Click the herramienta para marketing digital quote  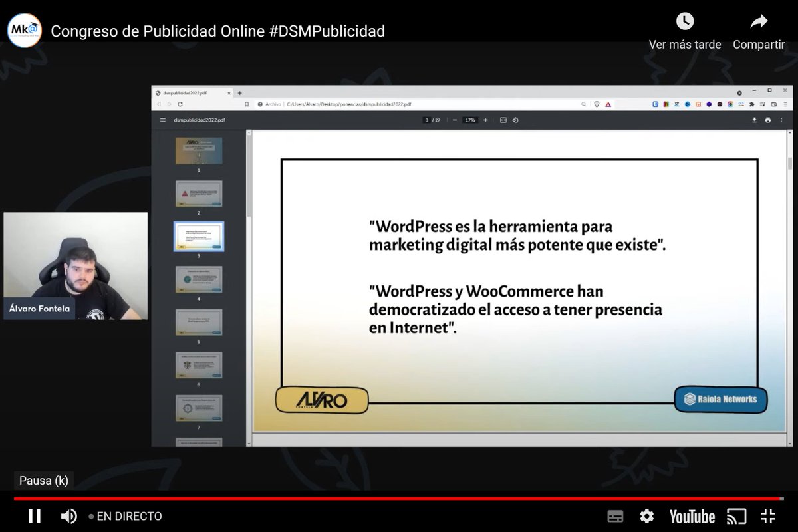tap(517, 235)
